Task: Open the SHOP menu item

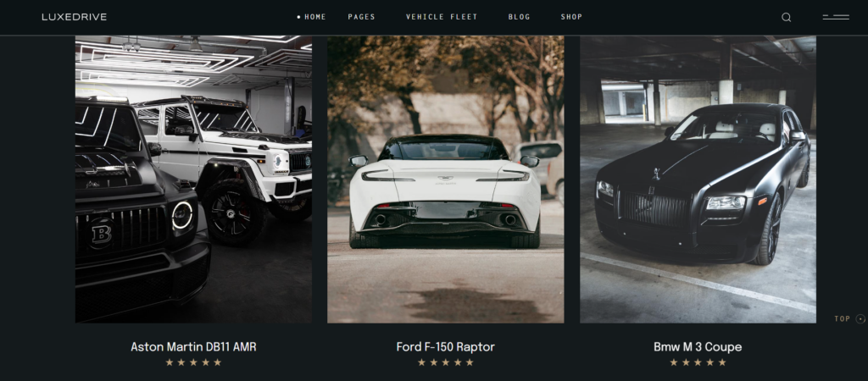Action: [x=571, y=17]
